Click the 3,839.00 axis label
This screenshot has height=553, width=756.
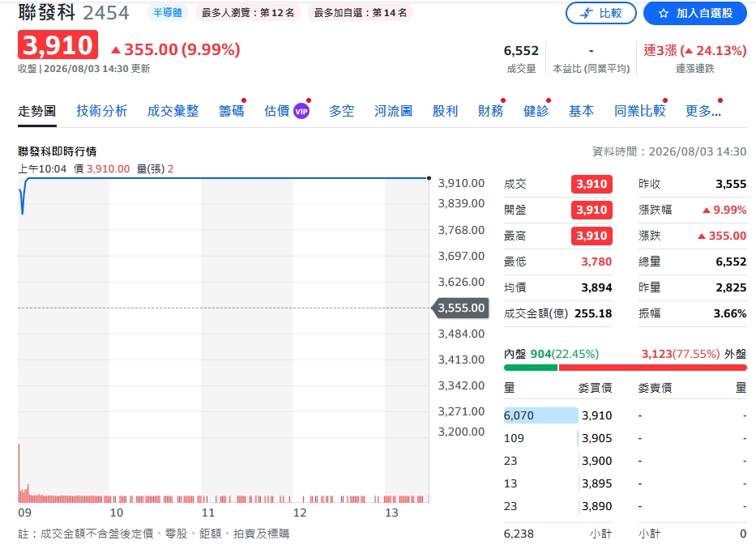coord(461,203)
